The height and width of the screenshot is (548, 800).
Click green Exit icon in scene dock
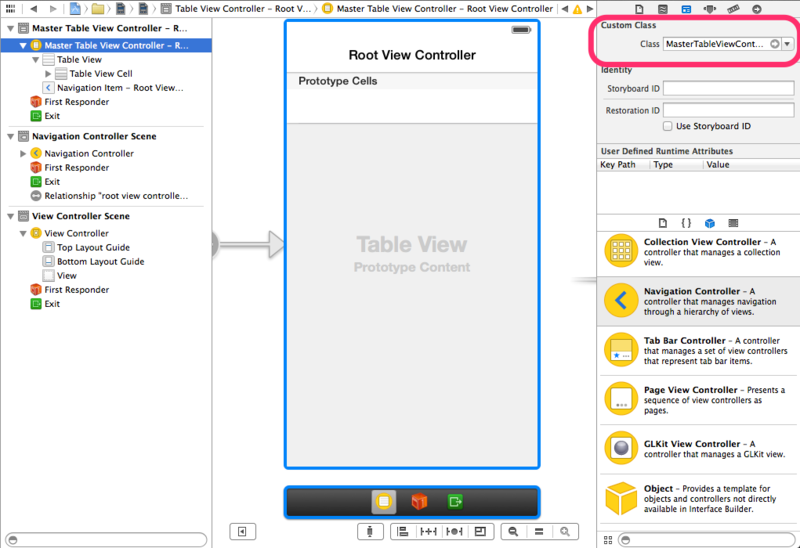click(x=455, y=502)
